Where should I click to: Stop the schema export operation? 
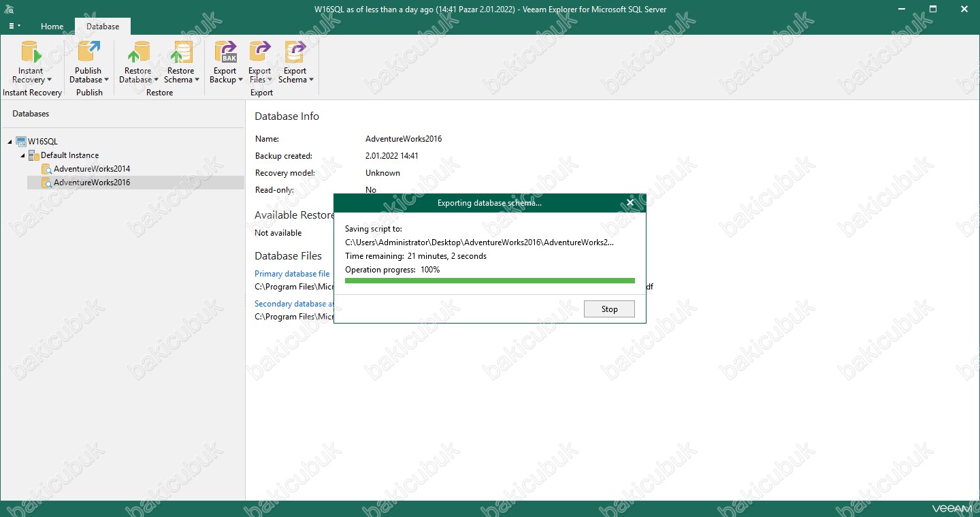[x=609, y=309]
